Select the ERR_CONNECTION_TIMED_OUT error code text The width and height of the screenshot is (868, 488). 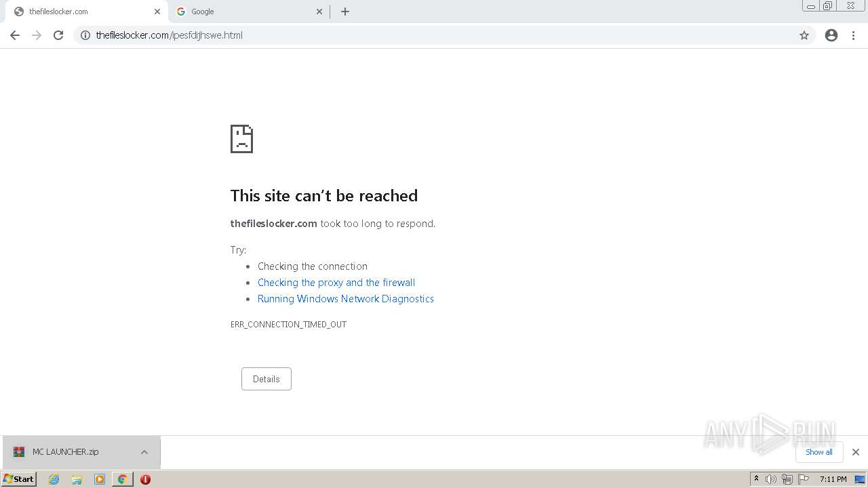(288, 325)
